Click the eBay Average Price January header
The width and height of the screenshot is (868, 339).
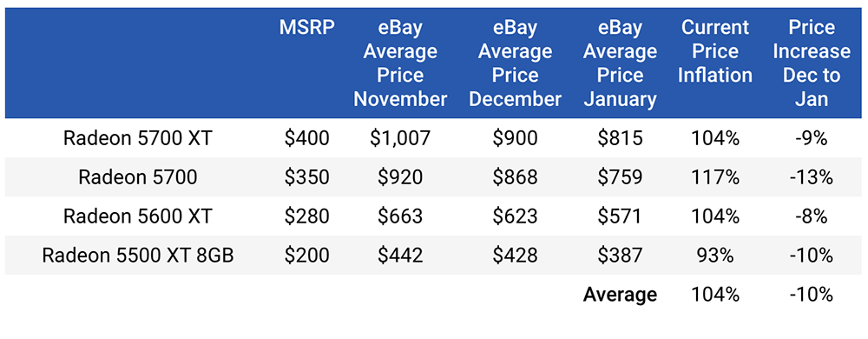[x=620, y=63]
